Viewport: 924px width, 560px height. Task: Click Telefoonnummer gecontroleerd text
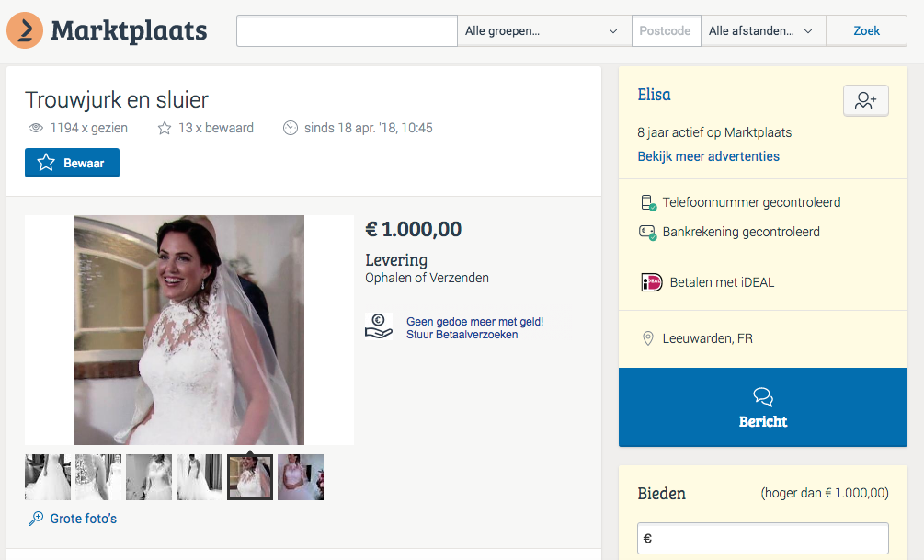click(751, 203)
